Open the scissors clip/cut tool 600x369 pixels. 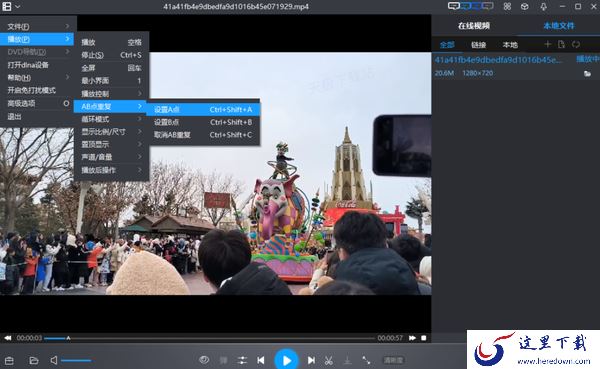click(x=329, y=360)
